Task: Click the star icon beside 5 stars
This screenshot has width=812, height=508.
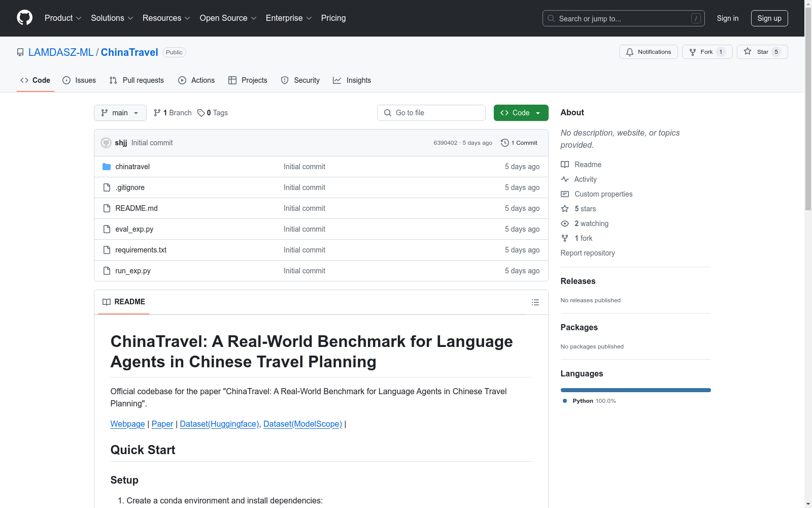Action: coord(565,209)
